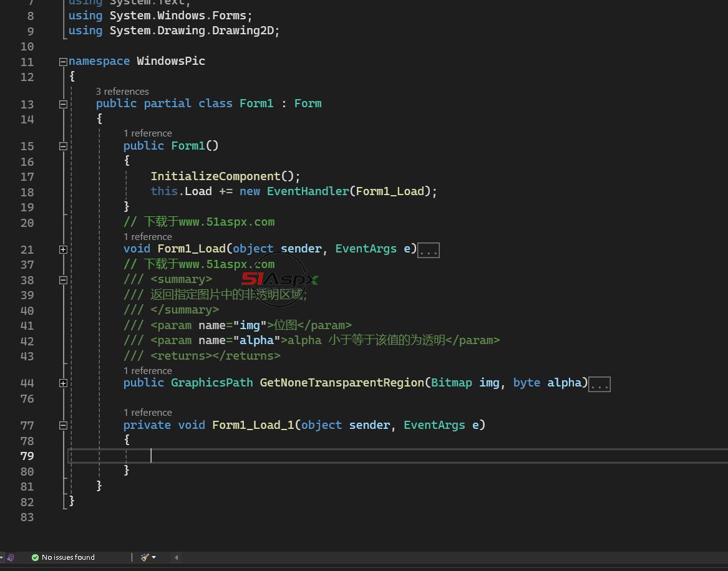This screenshot has height=571, width=728.
Task: Click the collapsed ellipsis box after Form1_Load
Action: (x=429, y=250)
